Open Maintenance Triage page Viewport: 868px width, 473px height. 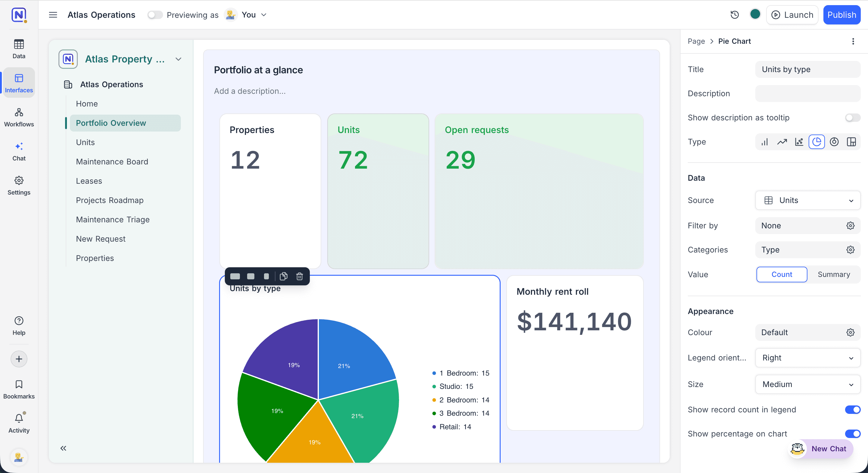coord(112,219)
